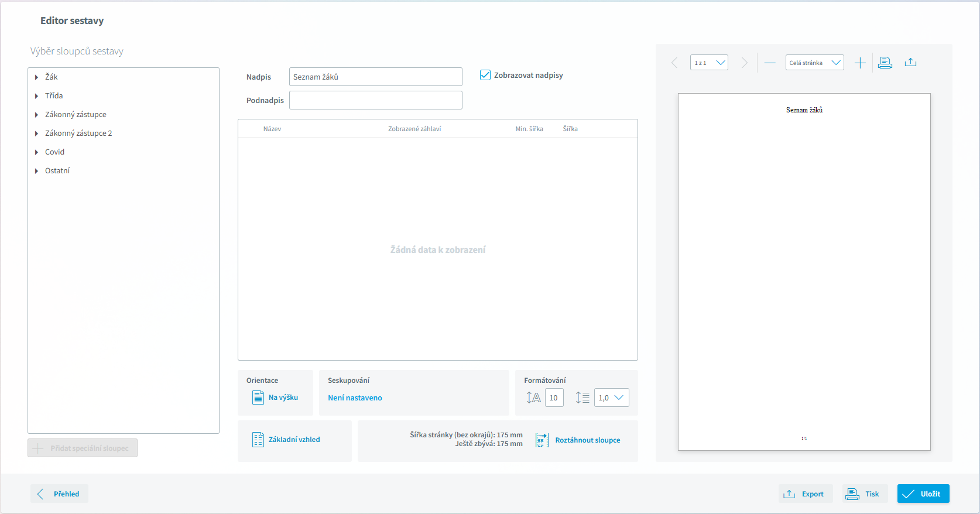Go to previous preview page arrow

(674, 63)
